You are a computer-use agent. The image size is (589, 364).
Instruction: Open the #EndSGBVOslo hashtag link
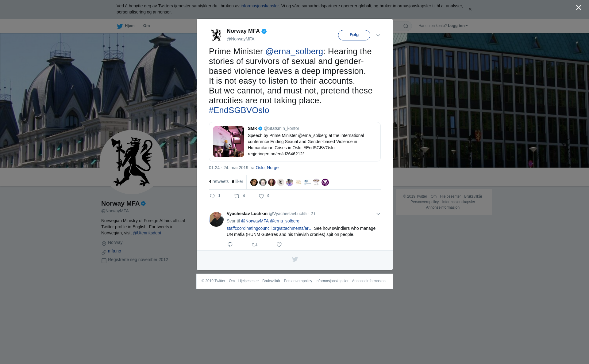(239, 110)
